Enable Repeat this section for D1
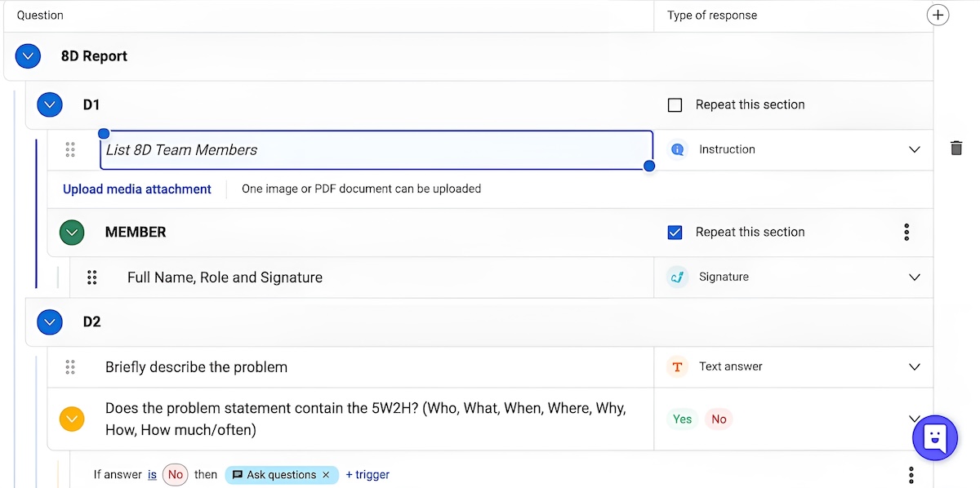The height and width of the screenshot is (488, 980). (675, 104)
